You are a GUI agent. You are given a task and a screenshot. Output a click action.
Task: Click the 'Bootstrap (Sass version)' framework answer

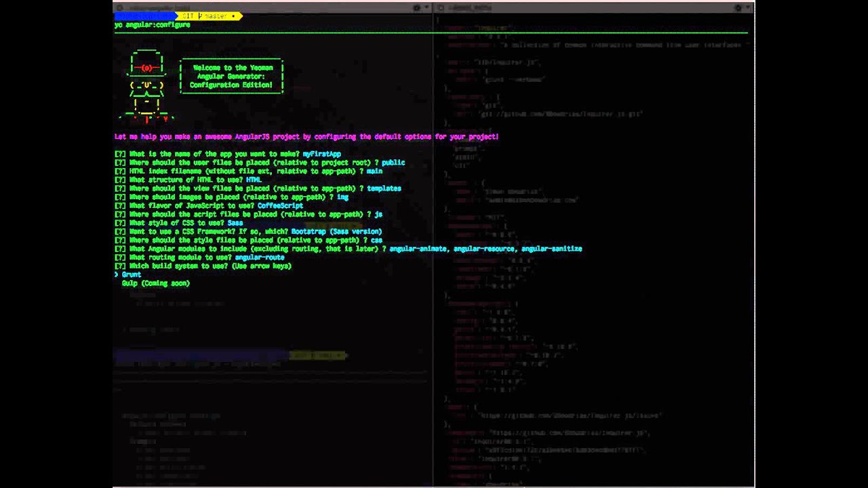336,232
